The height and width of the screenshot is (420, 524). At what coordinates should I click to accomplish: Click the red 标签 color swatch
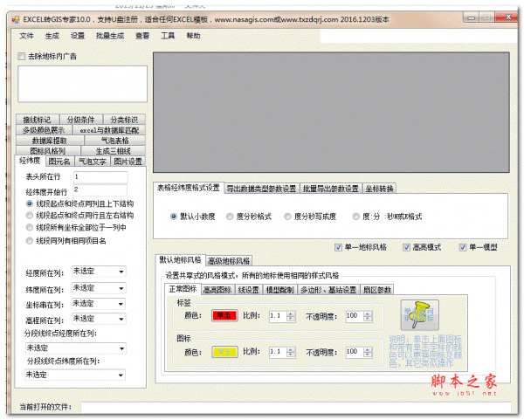tap(224, 316)
